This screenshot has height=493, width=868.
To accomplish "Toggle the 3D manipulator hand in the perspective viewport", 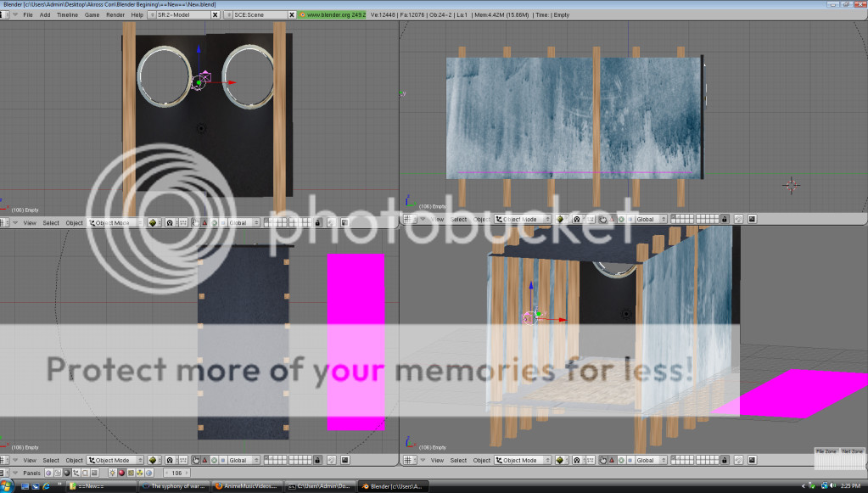I will [602, 460].
